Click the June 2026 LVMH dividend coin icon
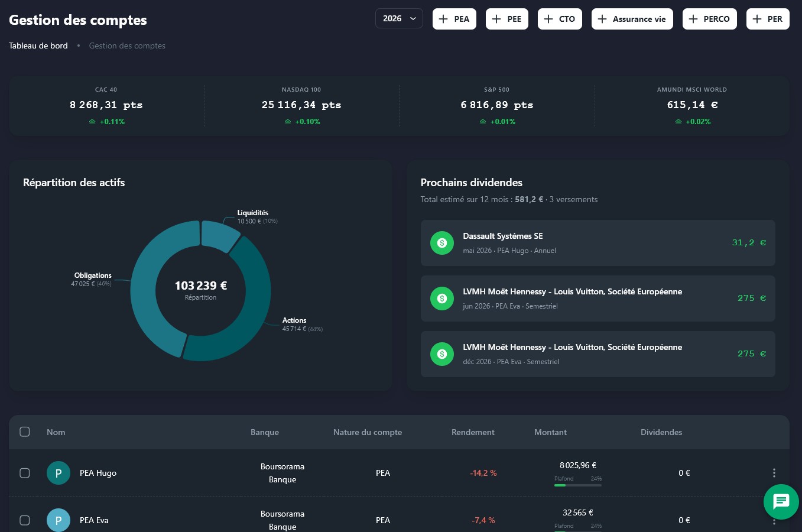 [441, 299]
